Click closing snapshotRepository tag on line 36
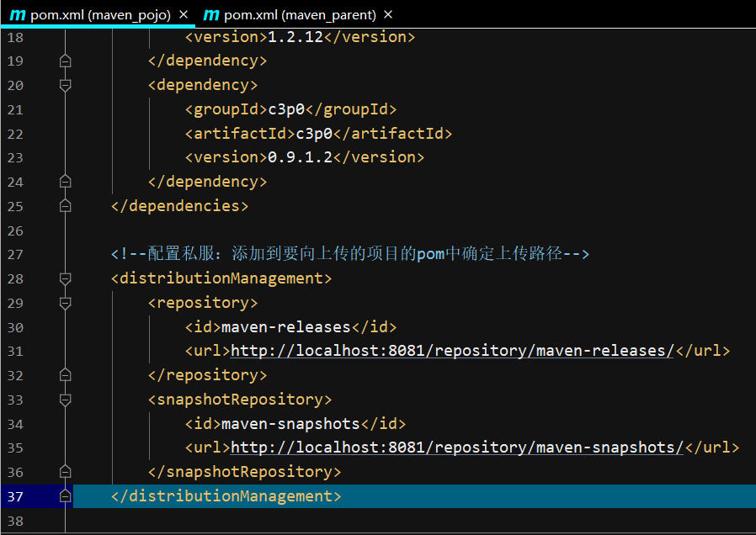756x535 pixels. click(x=244, y=472)
